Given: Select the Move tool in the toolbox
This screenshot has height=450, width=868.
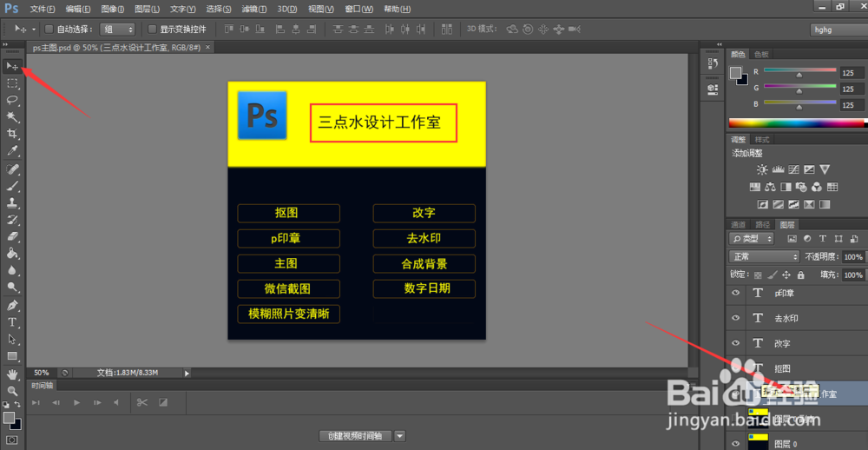Looking at the screenshot, I should [12, 67].
